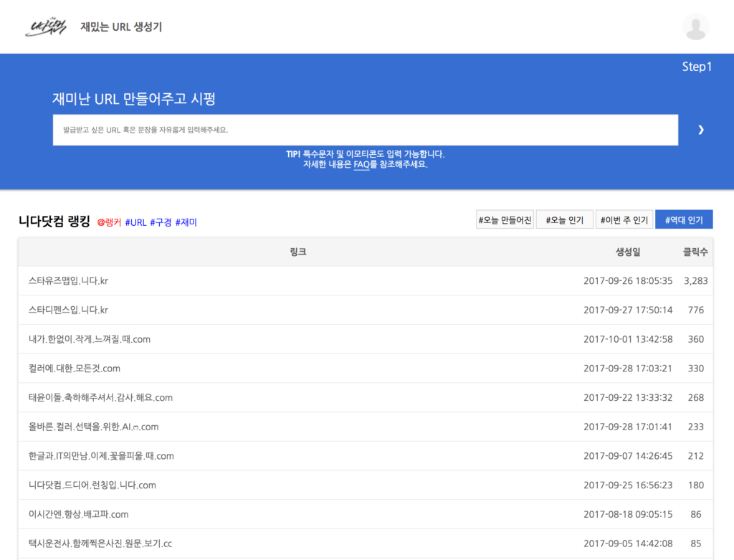This screenshot has height=560, width=734.
Task: Open the user profile avatar
Action: (696, 27)
